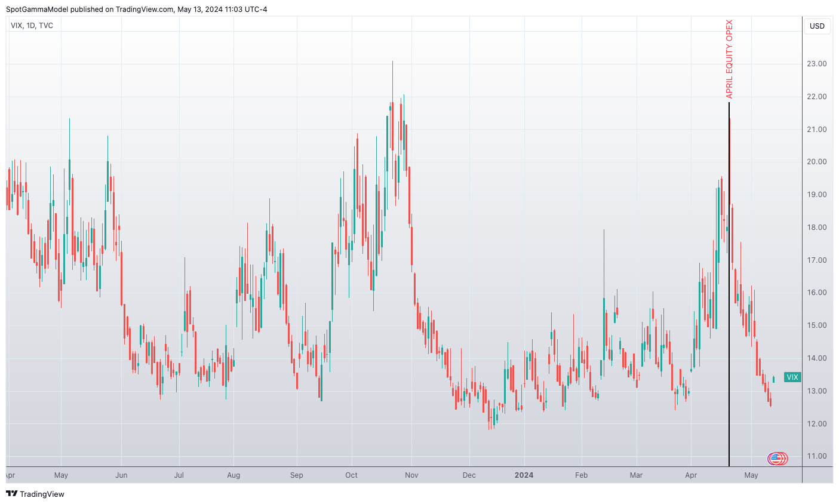Click the VIX, 1D, TVC symbol legend
The image size is (839, 504).
[x=32, y=26]
